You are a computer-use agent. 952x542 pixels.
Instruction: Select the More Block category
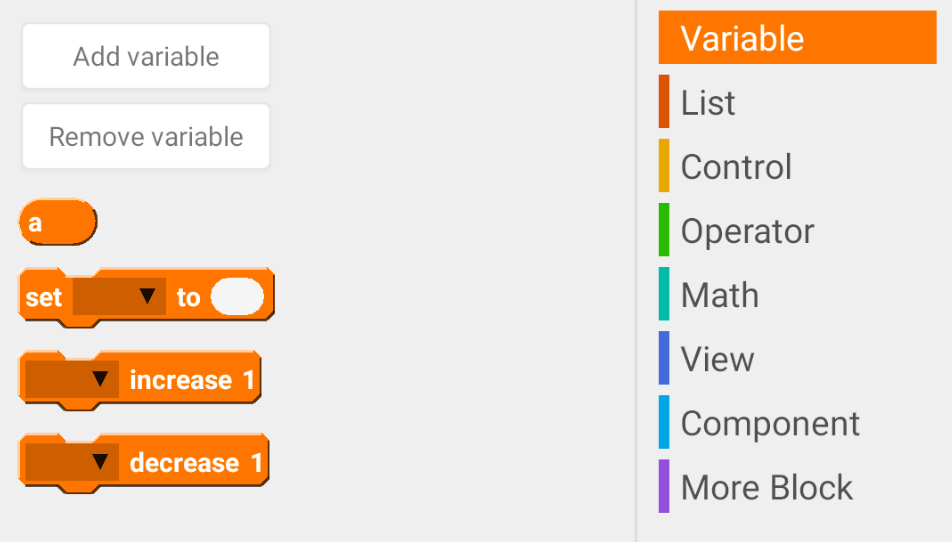[x=766, y=487]
